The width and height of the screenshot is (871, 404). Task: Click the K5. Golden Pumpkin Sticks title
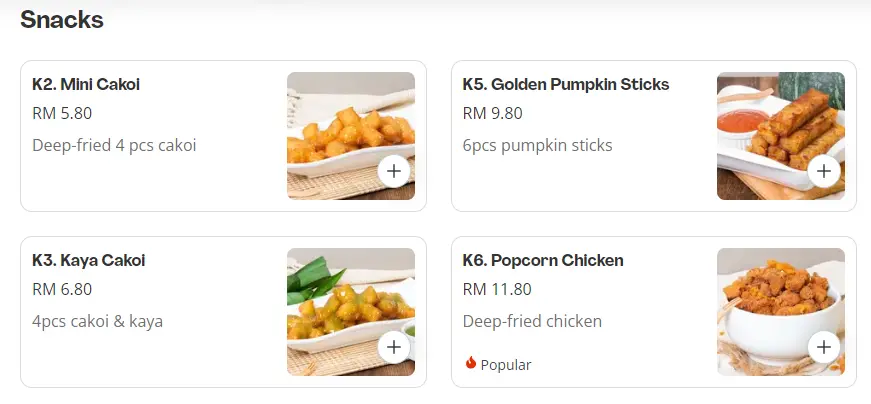[x=566, y=85]
